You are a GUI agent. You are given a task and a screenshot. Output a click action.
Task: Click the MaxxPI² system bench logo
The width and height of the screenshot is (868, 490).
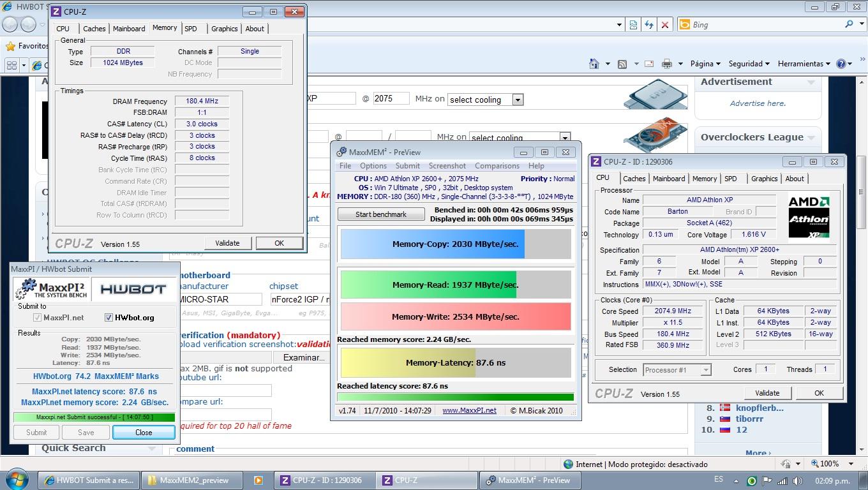[x=52, y=289]
